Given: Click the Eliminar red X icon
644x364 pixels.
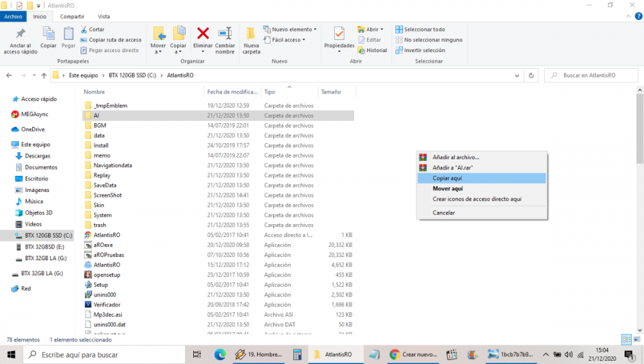Looking at the screenshot, I should pyautogui.click(x=203, y=34).
